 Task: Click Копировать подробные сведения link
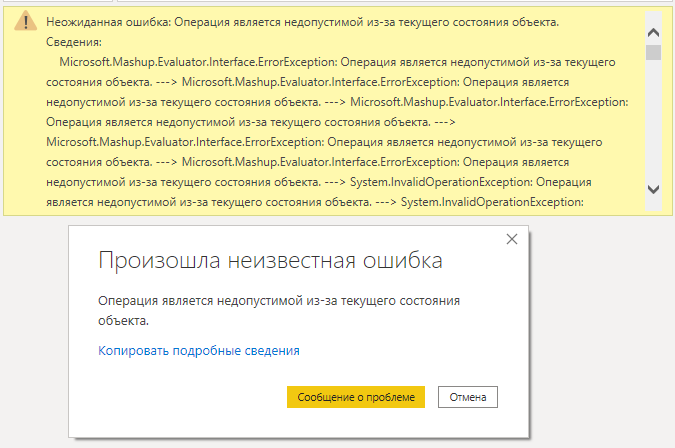click(199, 350)
